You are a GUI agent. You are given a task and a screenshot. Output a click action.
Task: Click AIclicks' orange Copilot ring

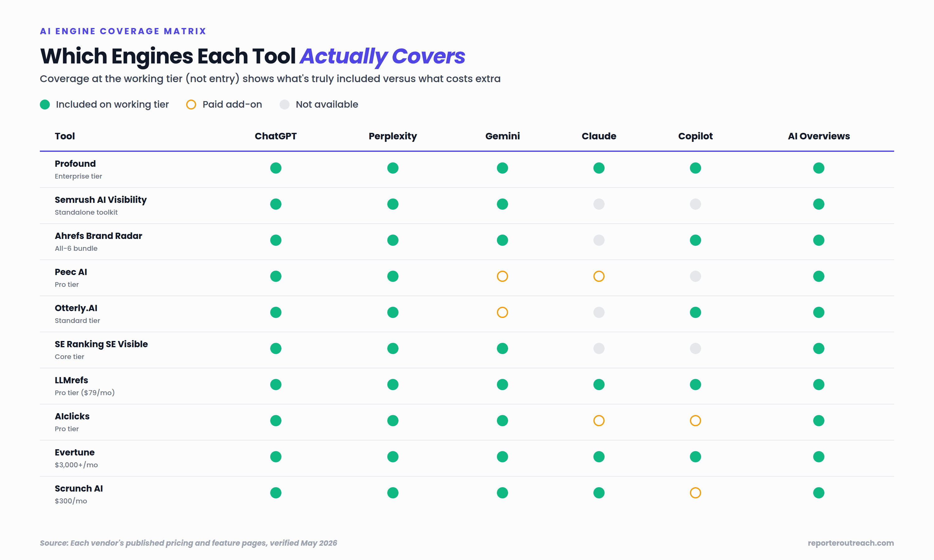[x=696, y=421]
